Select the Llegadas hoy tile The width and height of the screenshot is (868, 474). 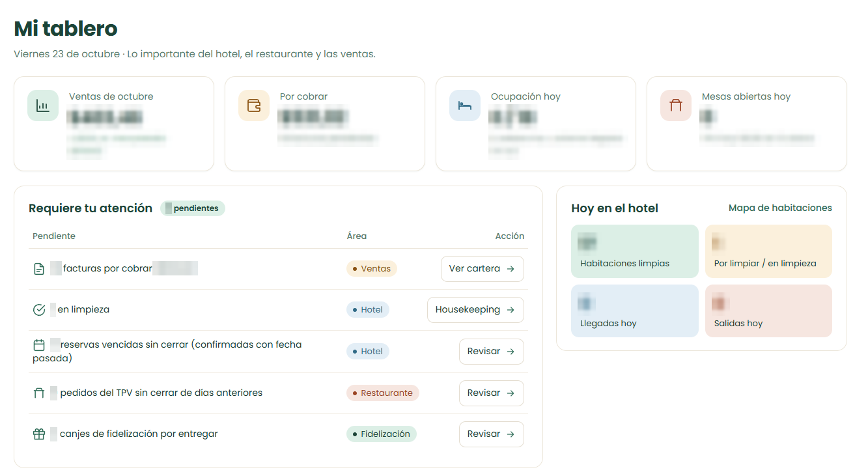(x=635, y=311)
